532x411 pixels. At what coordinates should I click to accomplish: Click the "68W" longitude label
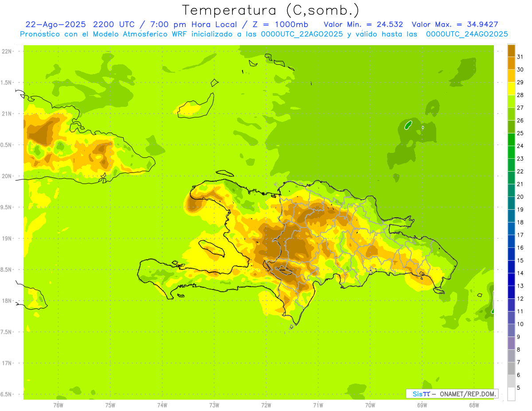474,405
